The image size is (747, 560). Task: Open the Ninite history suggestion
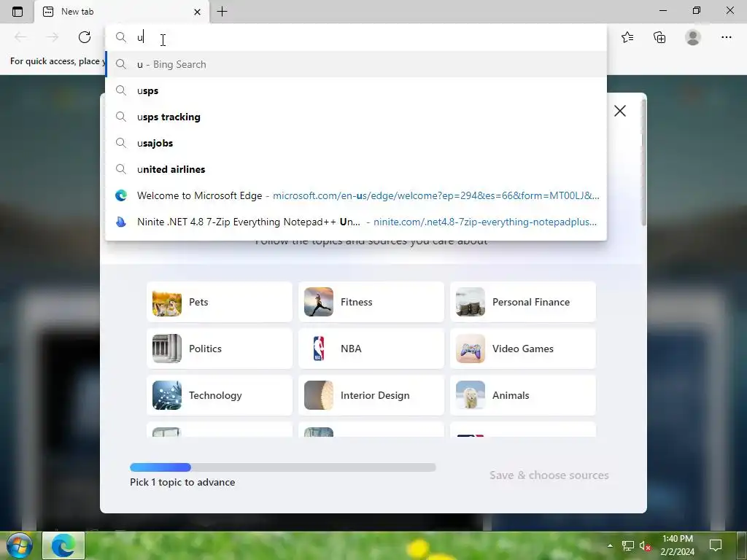[x=356, y=222]
